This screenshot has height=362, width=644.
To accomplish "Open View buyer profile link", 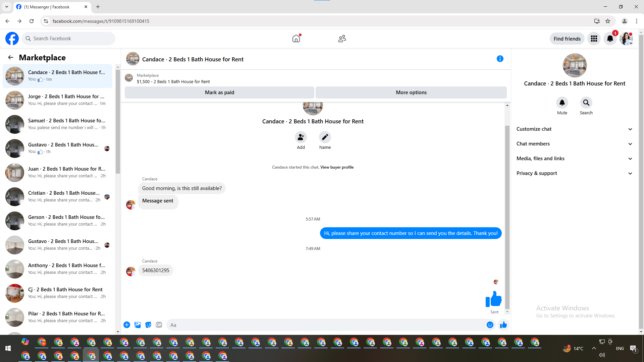I will point(337,167).
